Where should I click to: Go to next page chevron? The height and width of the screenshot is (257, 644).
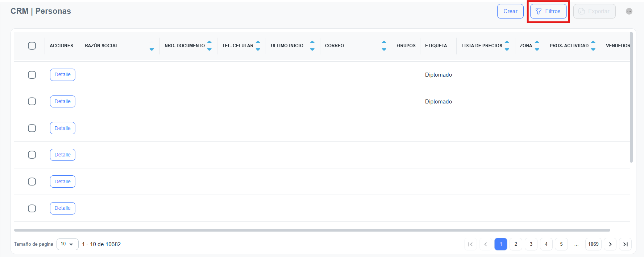click(x=610, y=244)
